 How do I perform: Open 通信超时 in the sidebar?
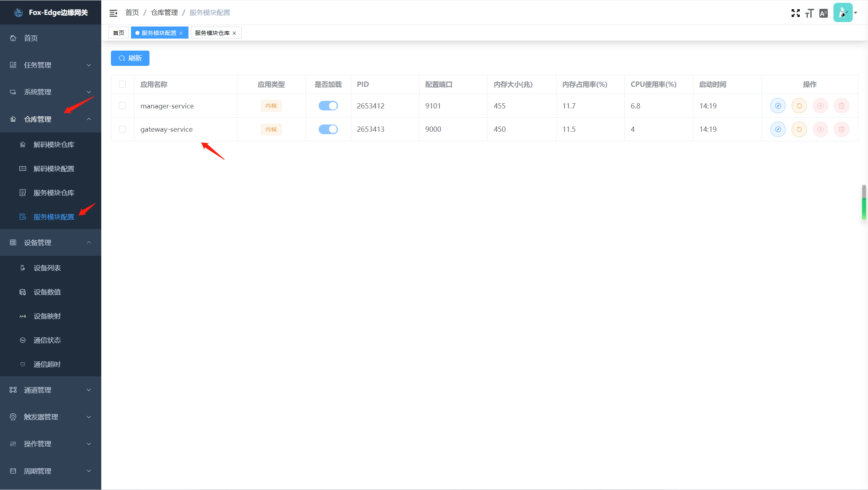tap(51, 364)
